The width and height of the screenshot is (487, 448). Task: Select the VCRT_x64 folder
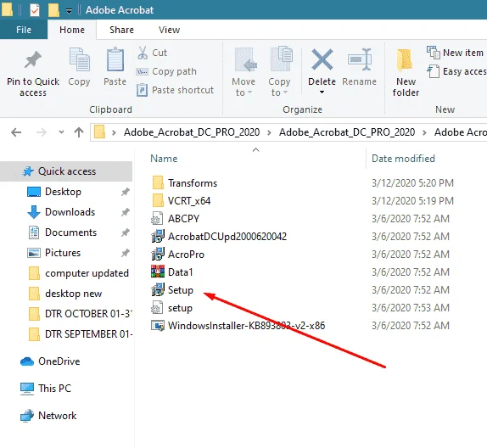pos(182,201)
